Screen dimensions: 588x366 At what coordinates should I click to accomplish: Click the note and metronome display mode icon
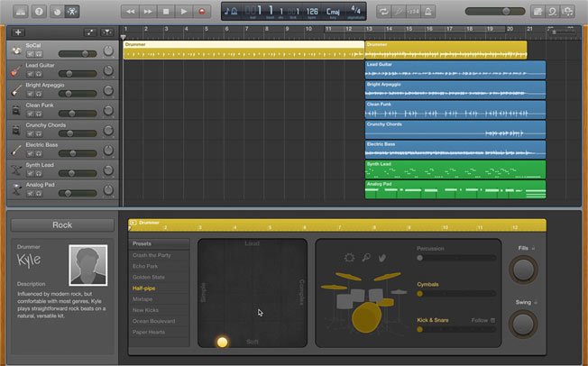(x=231, y=11)
